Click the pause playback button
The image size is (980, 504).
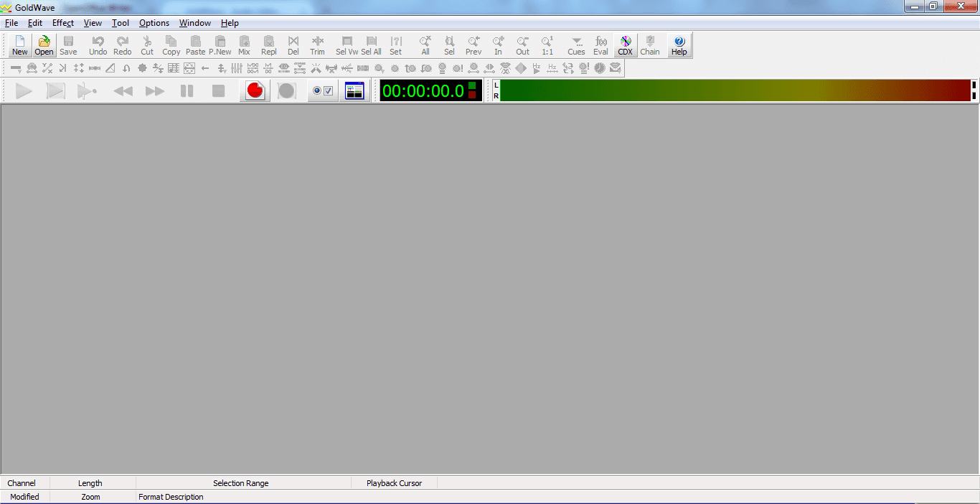(187, 91)
